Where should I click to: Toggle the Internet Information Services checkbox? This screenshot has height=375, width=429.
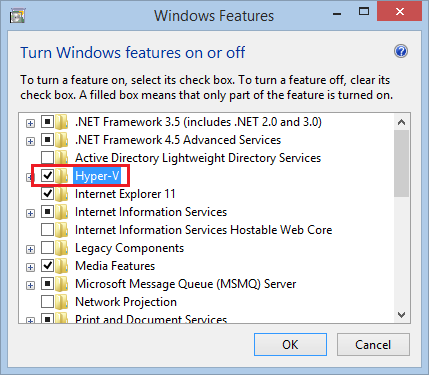click(x=47, y=211)
